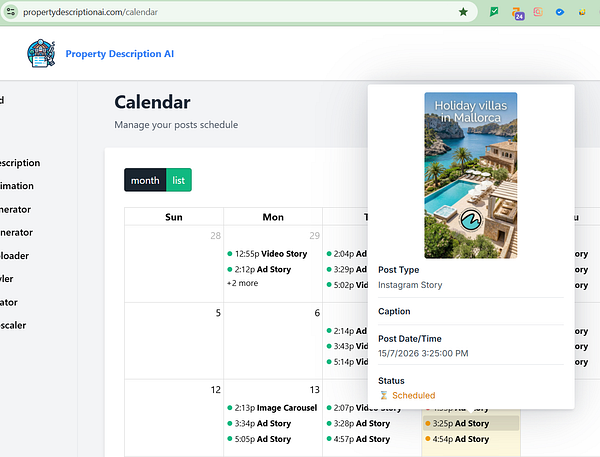Click the Property Description AI logo icon
Screen dimensions: 600x457
(41, 54)
